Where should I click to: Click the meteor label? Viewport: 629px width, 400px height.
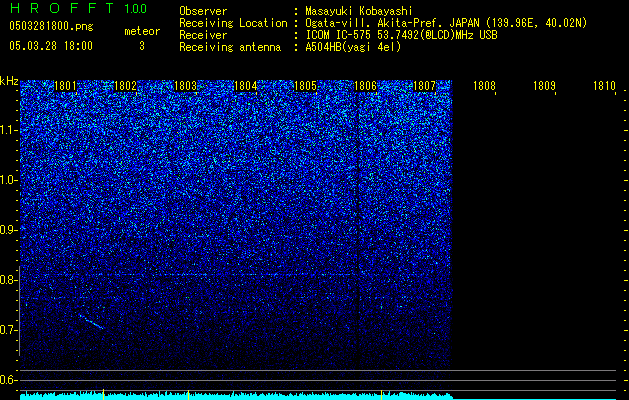click(142, 31)
